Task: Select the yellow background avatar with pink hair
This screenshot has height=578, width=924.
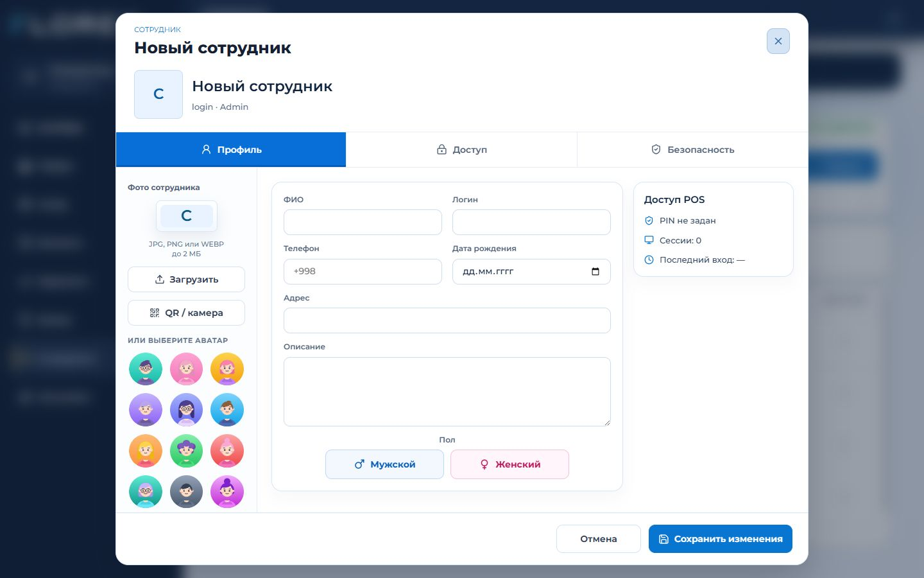Action: point(227,369)
